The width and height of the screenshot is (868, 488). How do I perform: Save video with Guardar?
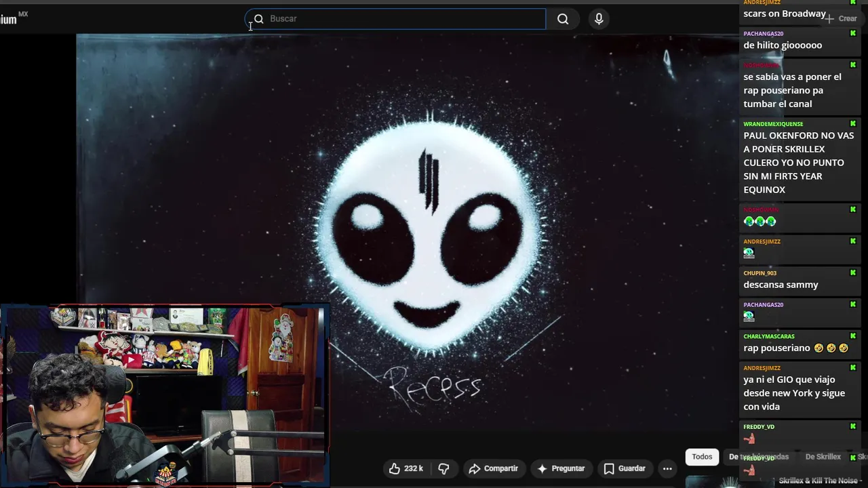625,468
